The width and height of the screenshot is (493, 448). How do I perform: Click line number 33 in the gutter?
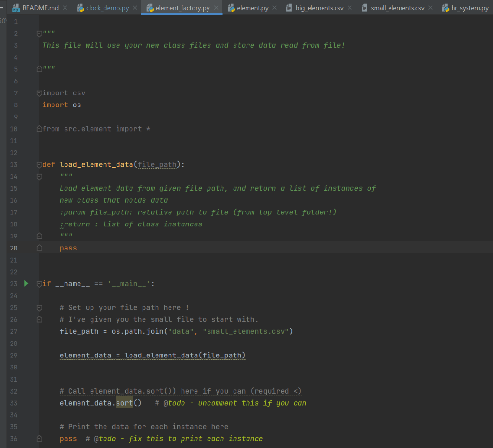click(13, 403)
